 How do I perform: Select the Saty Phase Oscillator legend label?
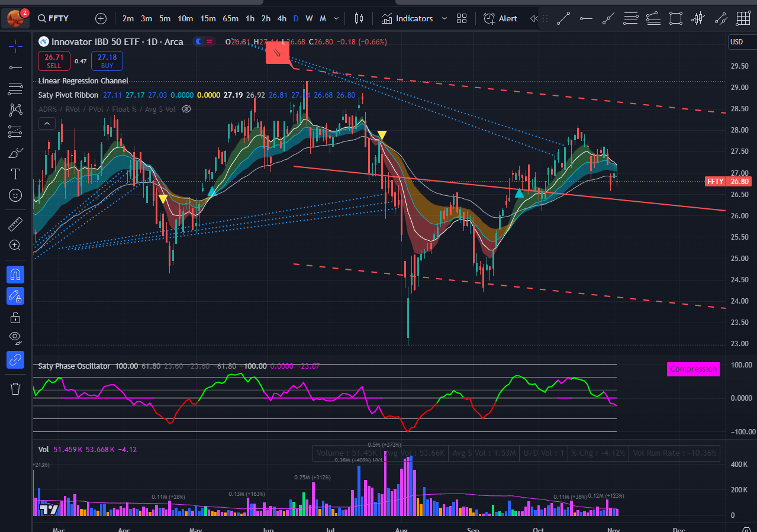74,366
